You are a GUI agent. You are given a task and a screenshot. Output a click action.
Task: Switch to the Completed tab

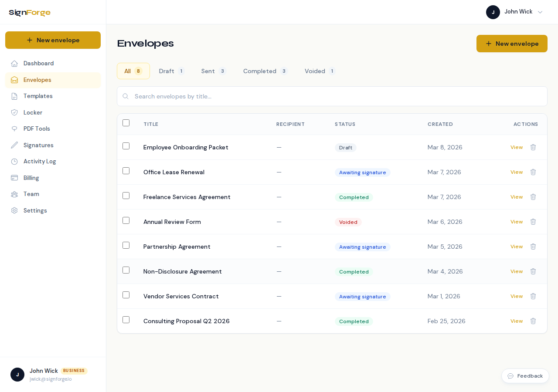coord(265,71)
